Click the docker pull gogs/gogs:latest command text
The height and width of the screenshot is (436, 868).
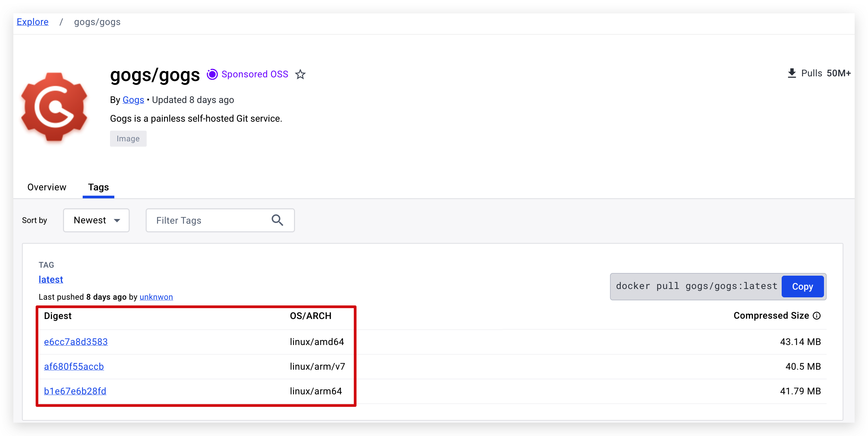pos(696,286)
